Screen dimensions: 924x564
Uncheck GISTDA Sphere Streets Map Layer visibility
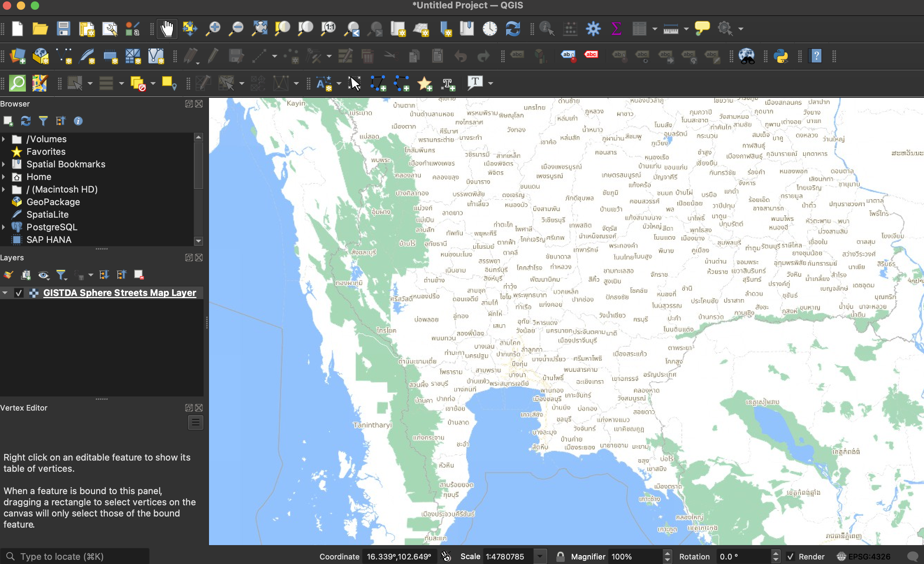tap(19, 293)
